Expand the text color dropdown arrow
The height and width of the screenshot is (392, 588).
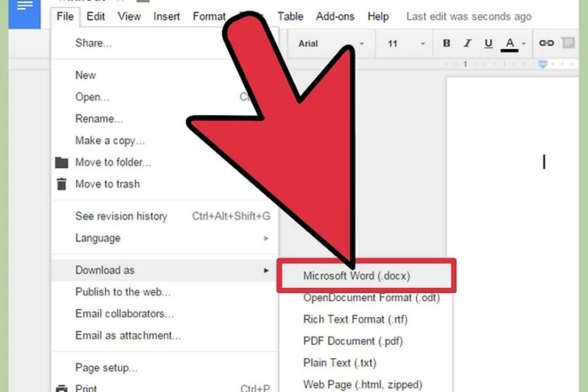524,43
